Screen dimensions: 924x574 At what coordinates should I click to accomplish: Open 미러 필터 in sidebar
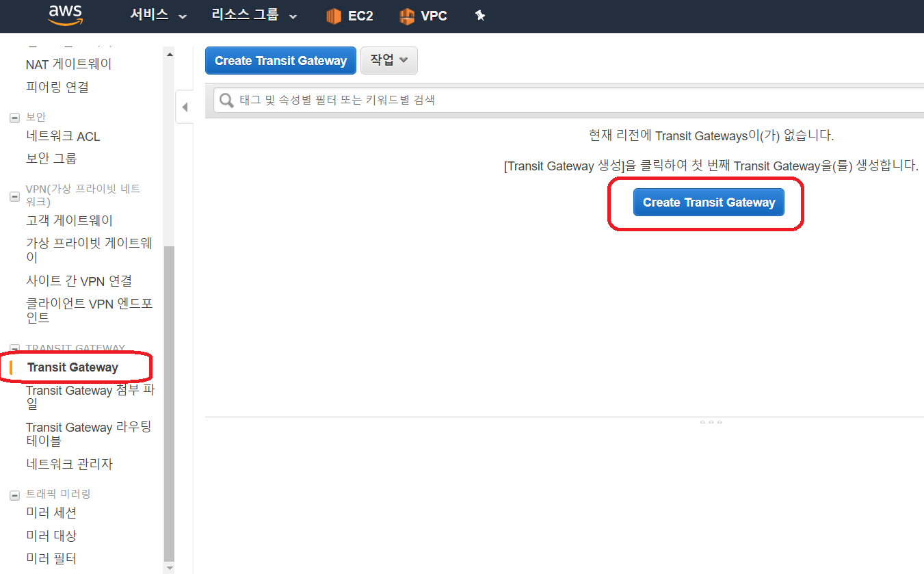click(x=51, y=558)
